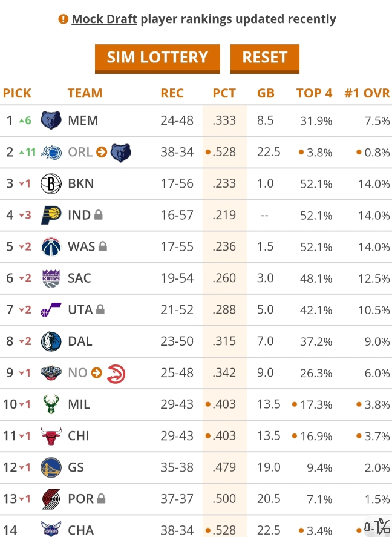Open the Mock Draft link

(x=104, y=19)
